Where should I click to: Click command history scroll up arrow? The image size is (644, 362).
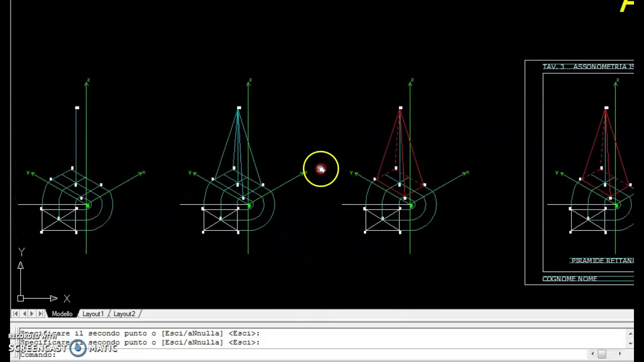[630, 333]
